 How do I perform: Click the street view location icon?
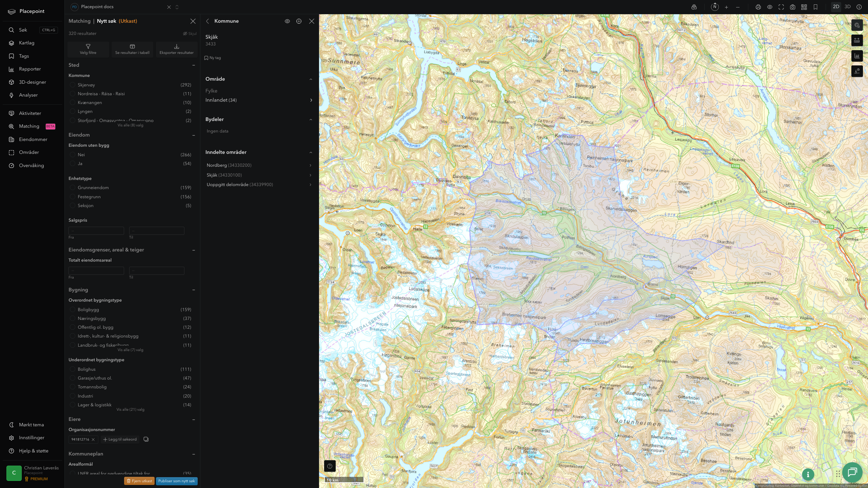tap(694, 7)
